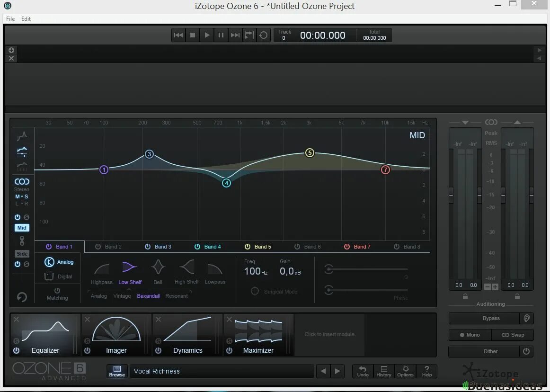Open the History panel

point(384,371)
